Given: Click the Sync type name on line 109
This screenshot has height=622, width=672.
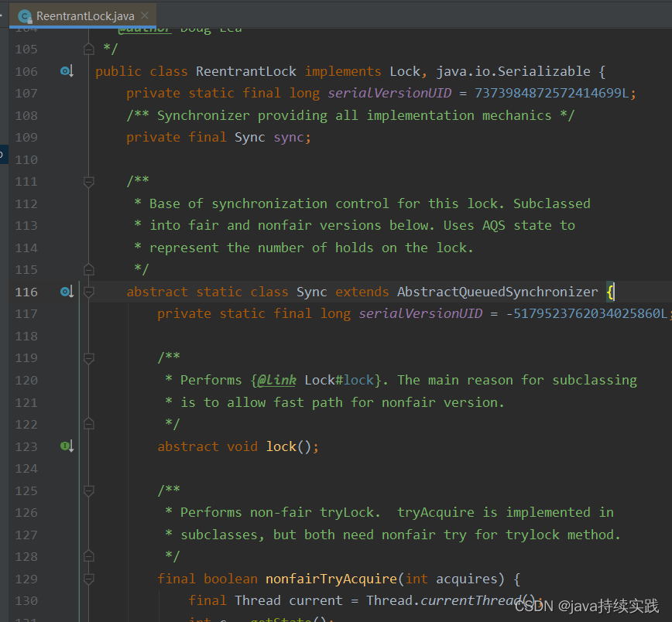Looking at the screenshot, I should (250, 137).
